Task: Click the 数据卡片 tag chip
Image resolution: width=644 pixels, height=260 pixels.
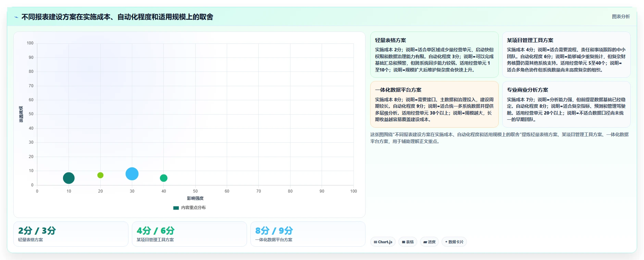Action: [454, 242]
